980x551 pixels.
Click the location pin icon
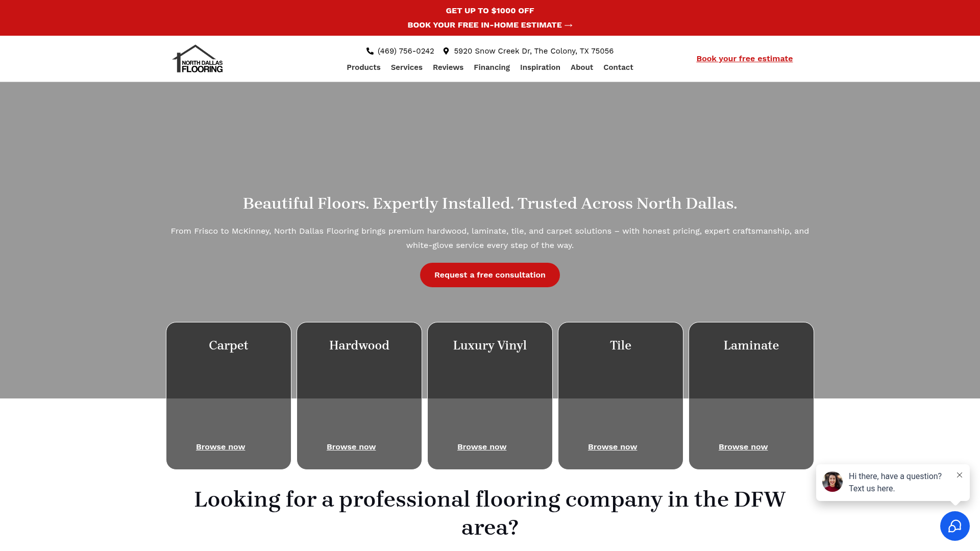click(x=446, y=51)
